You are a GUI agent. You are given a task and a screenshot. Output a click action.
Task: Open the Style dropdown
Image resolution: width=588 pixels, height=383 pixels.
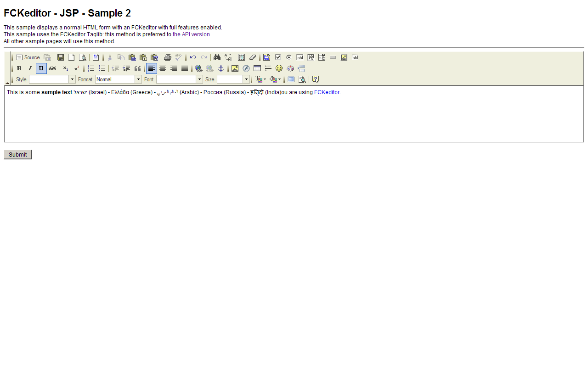72,79
